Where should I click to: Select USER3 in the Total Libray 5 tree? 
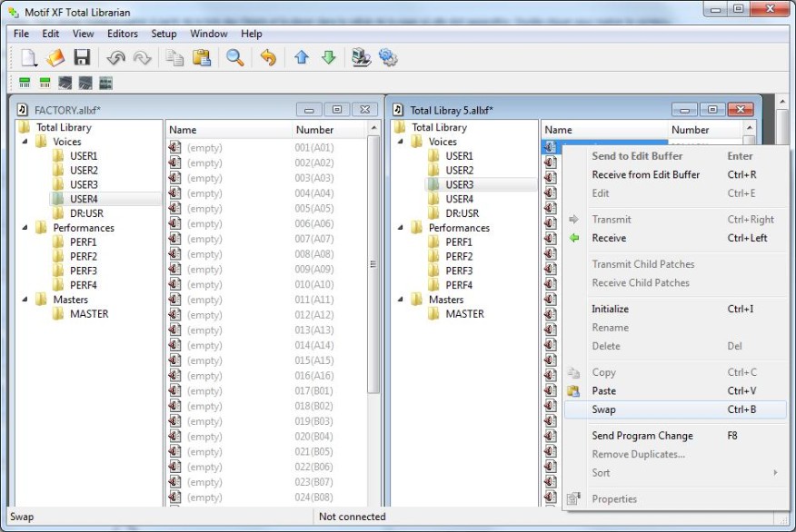coord(459,184)
